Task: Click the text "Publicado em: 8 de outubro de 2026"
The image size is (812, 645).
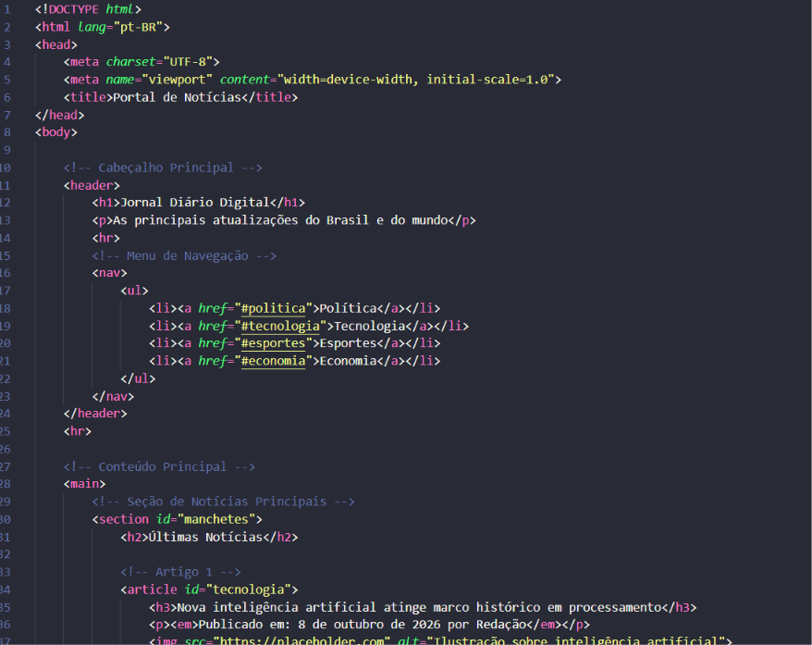Action: [x=319, y=625]
